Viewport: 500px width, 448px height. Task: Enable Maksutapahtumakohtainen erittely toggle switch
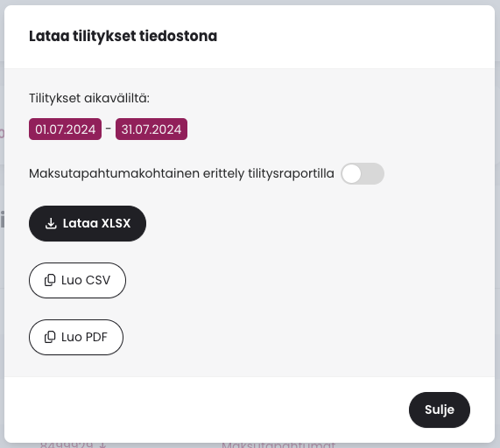[363, 173]
